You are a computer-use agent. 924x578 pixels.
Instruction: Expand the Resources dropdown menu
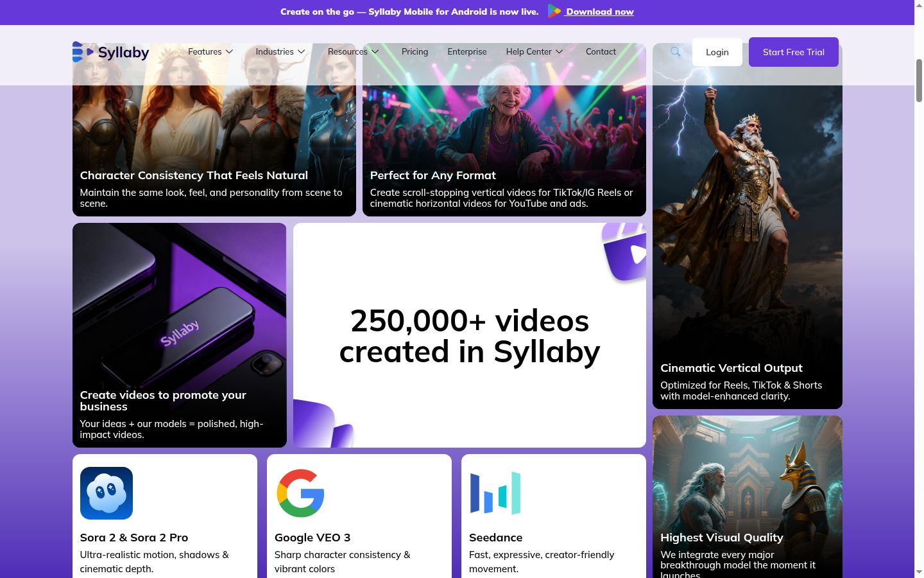pyautogui.click(x=354, y=51)
